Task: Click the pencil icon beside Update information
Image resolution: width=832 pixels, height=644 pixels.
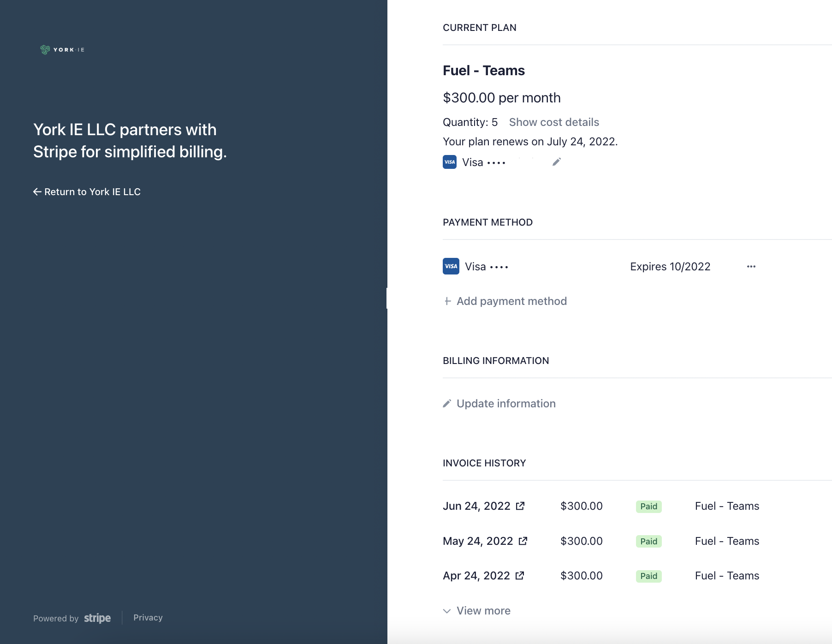Action: tap(447, 404)
